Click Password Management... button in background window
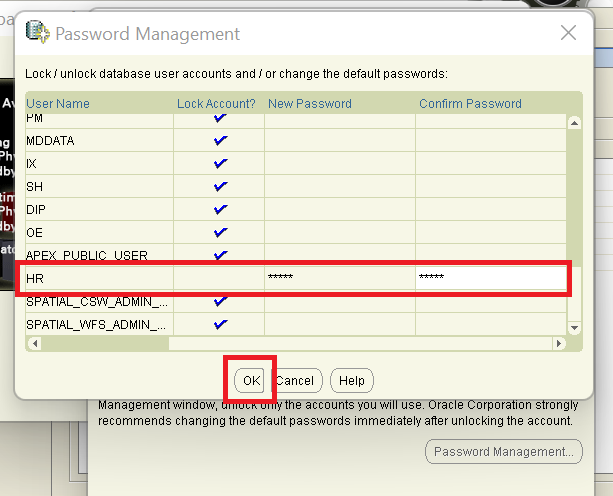 click(504, 451)
